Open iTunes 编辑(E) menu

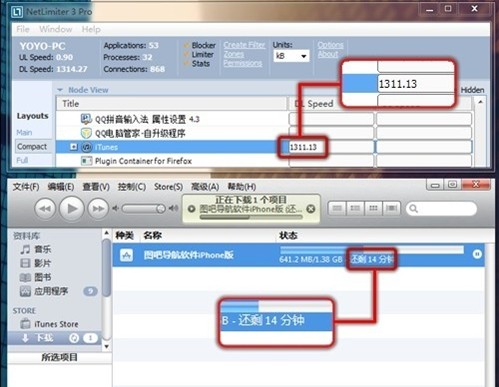[61, 187]
